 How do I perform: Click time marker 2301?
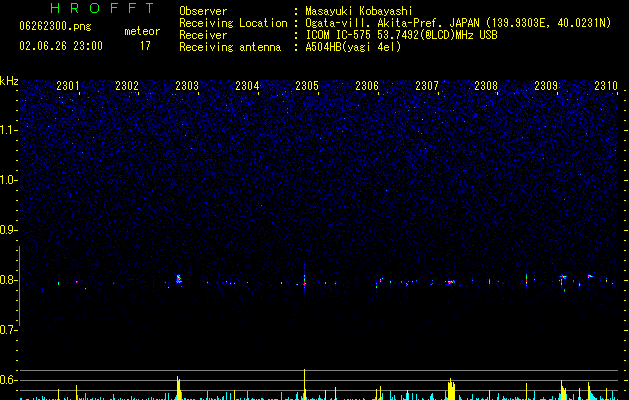[67, 86]
